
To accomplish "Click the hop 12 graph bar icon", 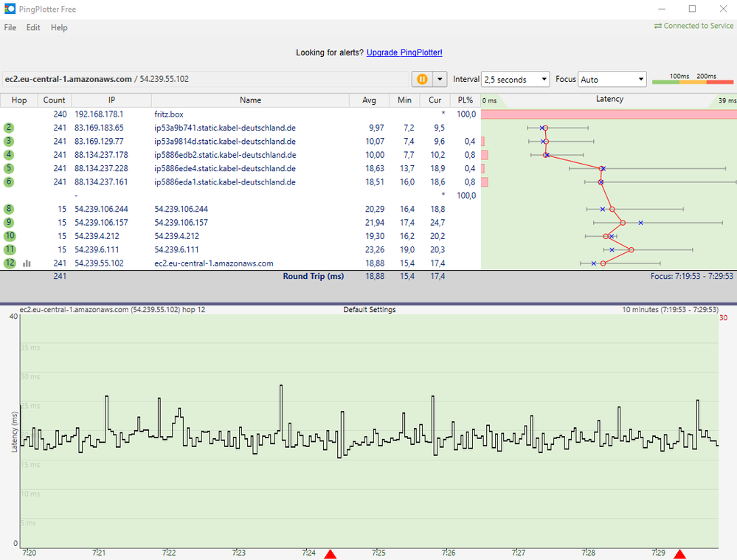I will pos(27,263).
